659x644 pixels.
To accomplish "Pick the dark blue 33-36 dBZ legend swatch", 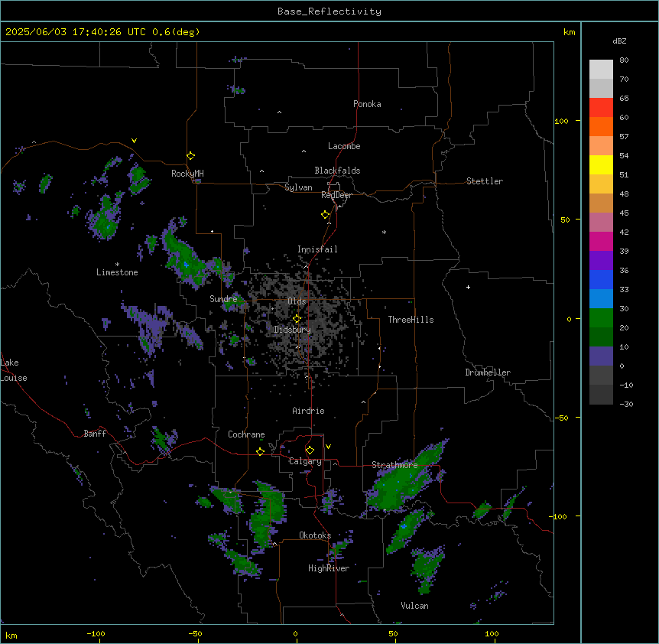I will pos(601,279).
